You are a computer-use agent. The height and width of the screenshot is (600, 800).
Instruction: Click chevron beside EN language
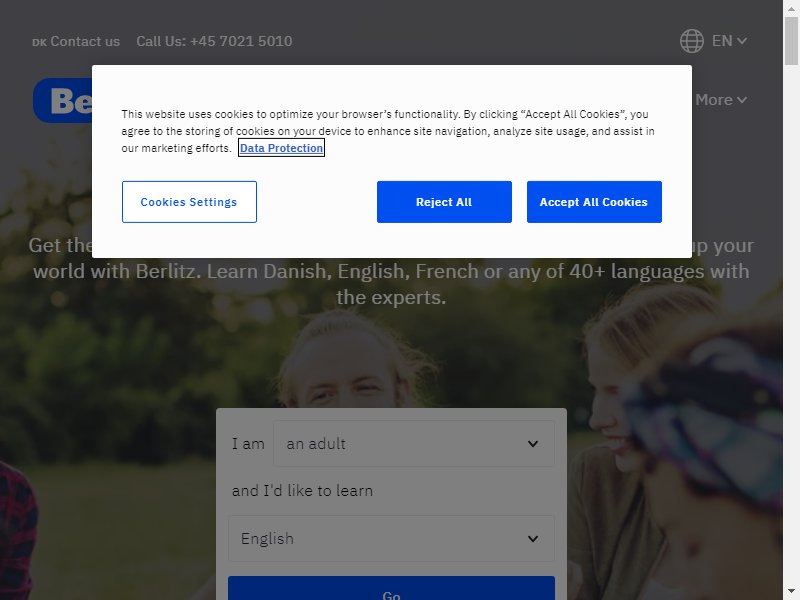[742, 41]
